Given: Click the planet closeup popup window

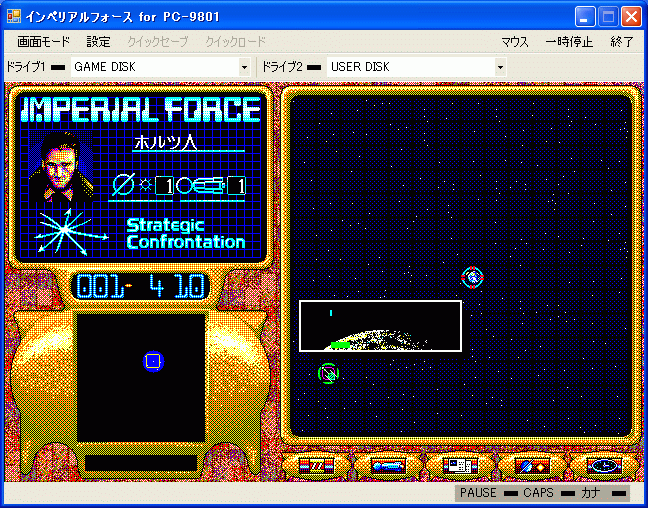Looking at the screenshot, I should 380,326.
